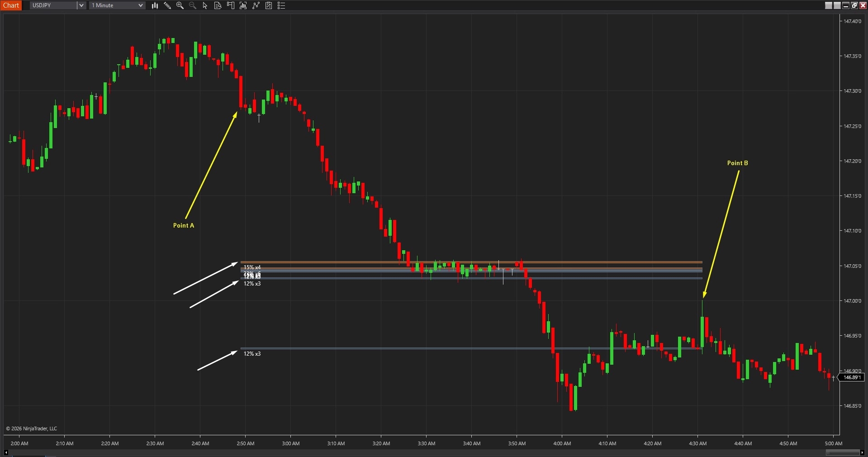The image size is (868, 457).
Task: Open the data box icon
Action: (218, 5)
